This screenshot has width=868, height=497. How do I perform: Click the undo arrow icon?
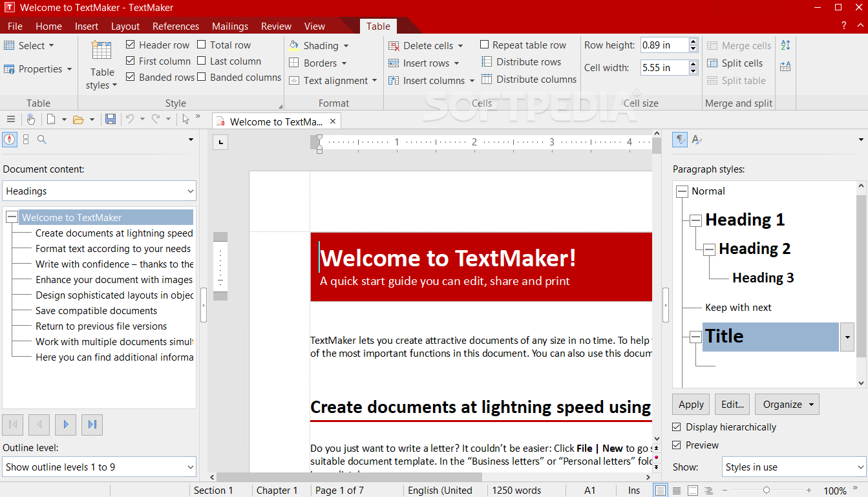point(129,119)
